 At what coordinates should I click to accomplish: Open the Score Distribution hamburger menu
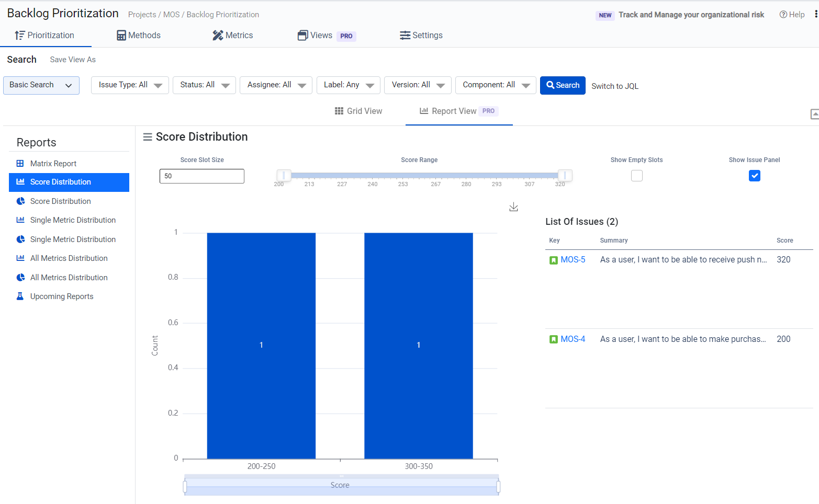coord(148,137)
